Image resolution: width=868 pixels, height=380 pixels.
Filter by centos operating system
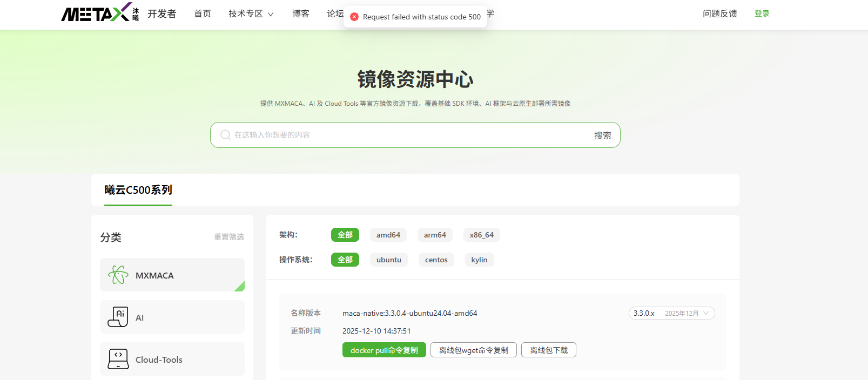coord(436,260)
